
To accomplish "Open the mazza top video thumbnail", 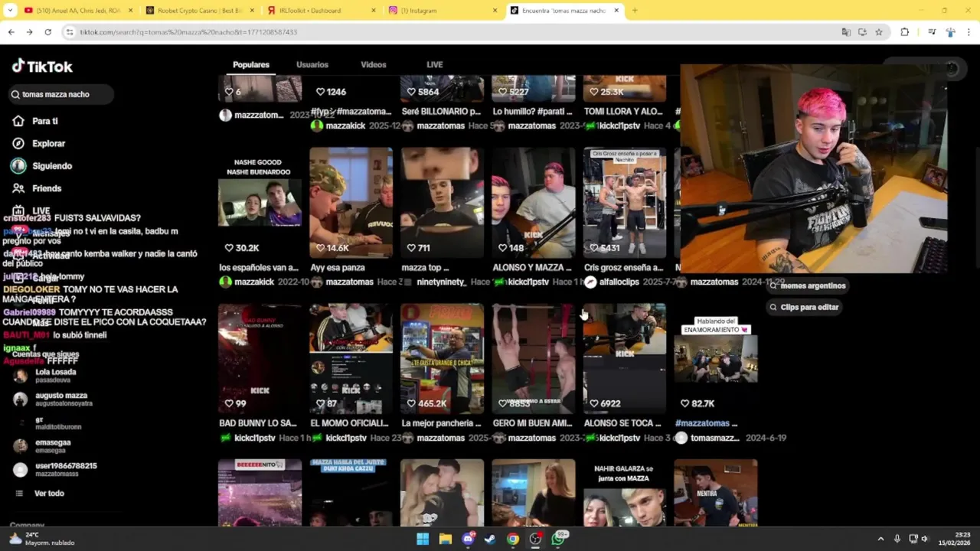I will pos(442,204).
